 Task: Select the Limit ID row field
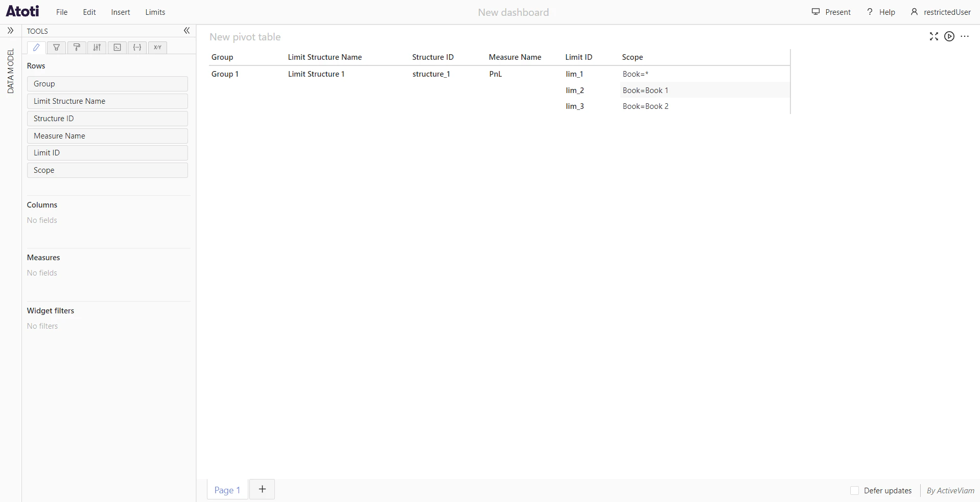tap(107, 153)
